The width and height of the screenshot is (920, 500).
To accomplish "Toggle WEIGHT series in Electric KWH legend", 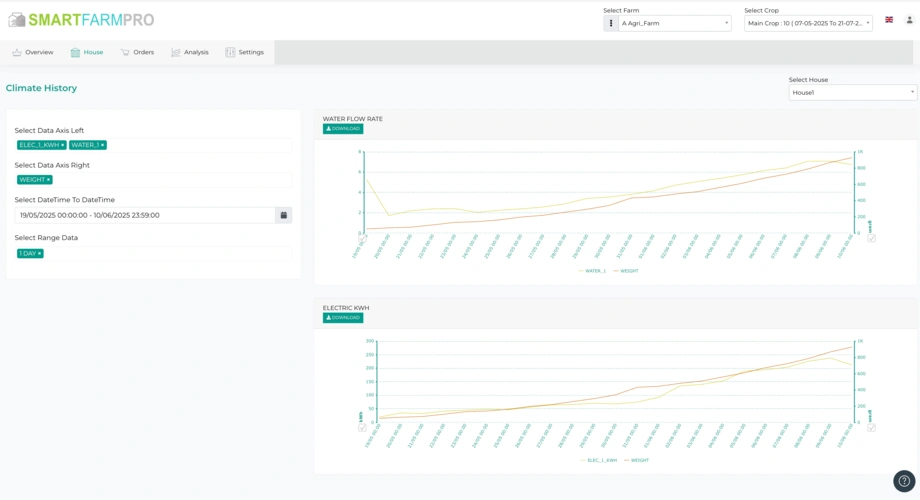I will click(x=637, y=461).
